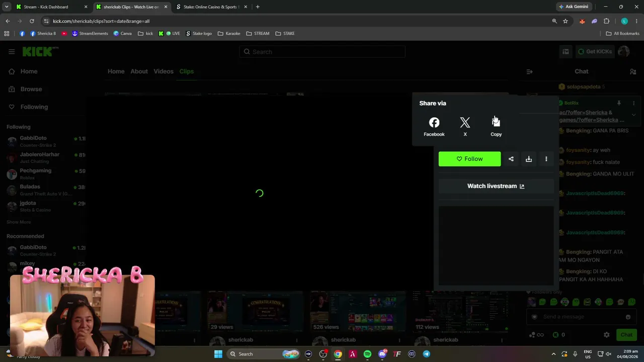This screenshot has height=362, width=644.
Task: Open the emoji picker in chat input
Action: [628, 317]
